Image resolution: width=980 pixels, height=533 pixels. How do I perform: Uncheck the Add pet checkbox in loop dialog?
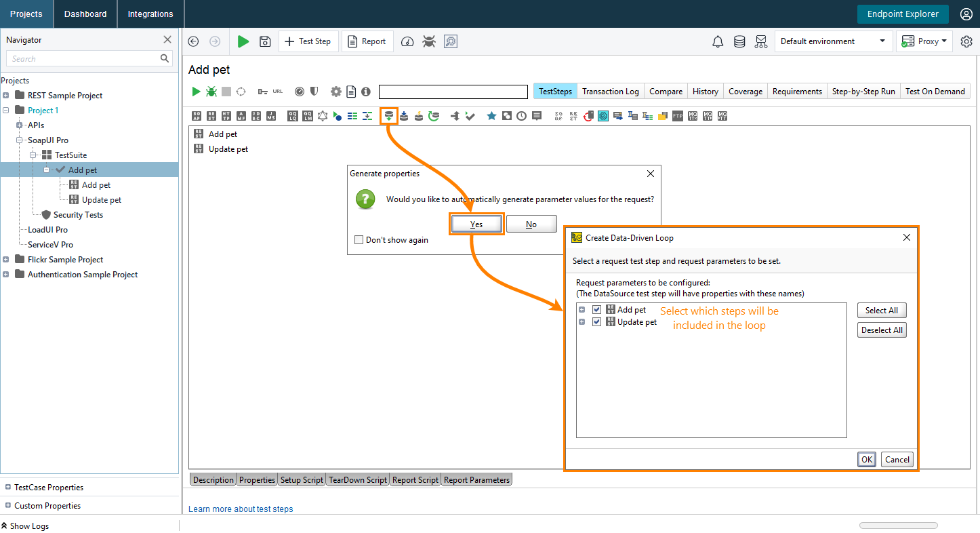coord(597,310)
